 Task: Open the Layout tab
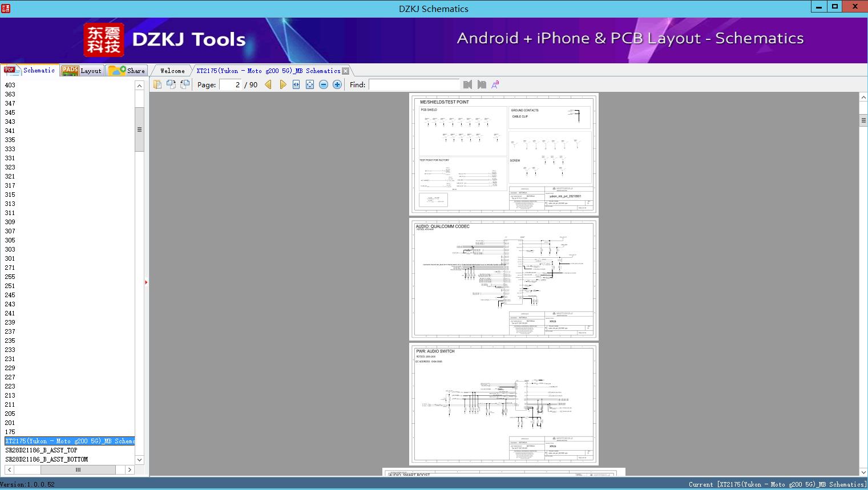click(x=82, y=70)
